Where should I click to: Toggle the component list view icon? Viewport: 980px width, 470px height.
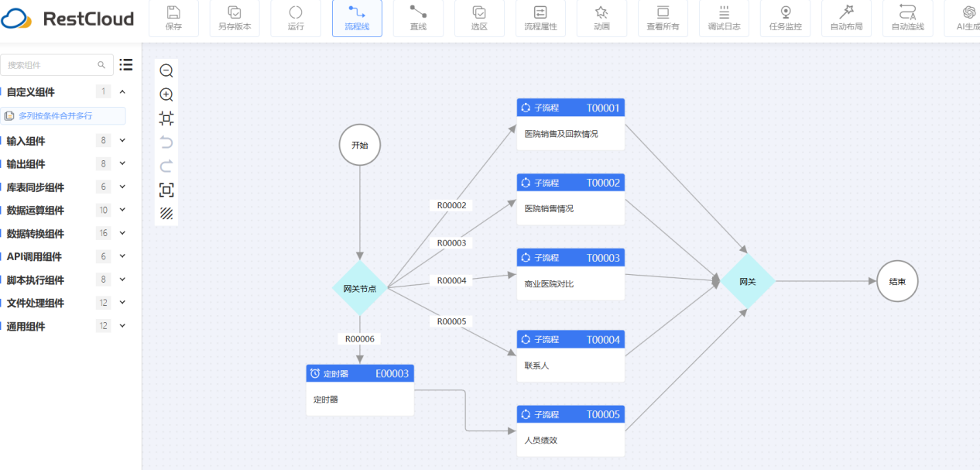coord(126,65)
